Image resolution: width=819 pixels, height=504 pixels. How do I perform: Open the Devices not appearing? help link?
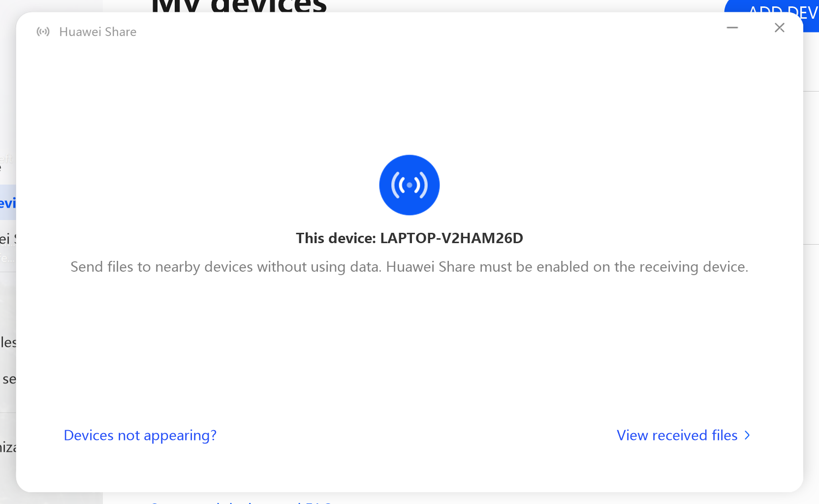click(x=140, y=435)
